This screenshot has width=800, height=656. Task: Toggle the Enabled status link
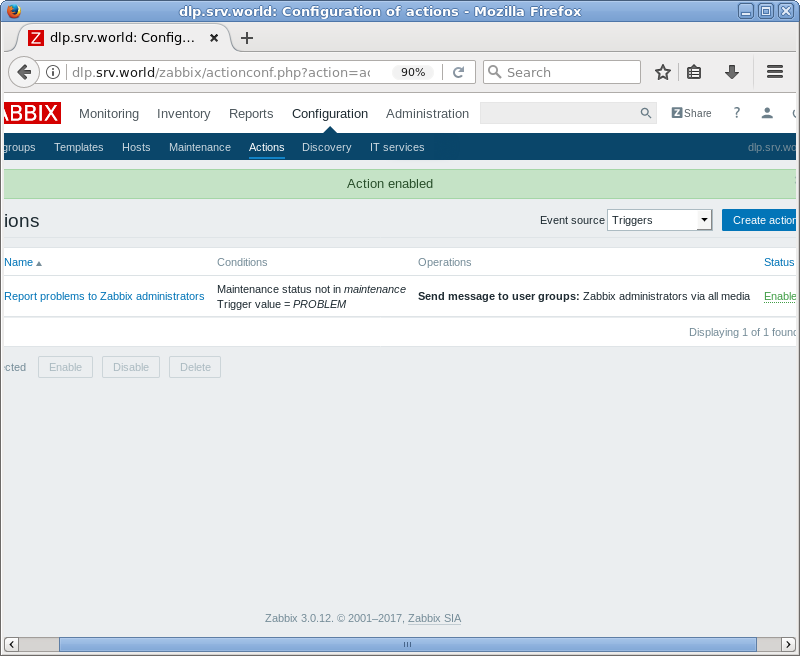pos(780,296)
